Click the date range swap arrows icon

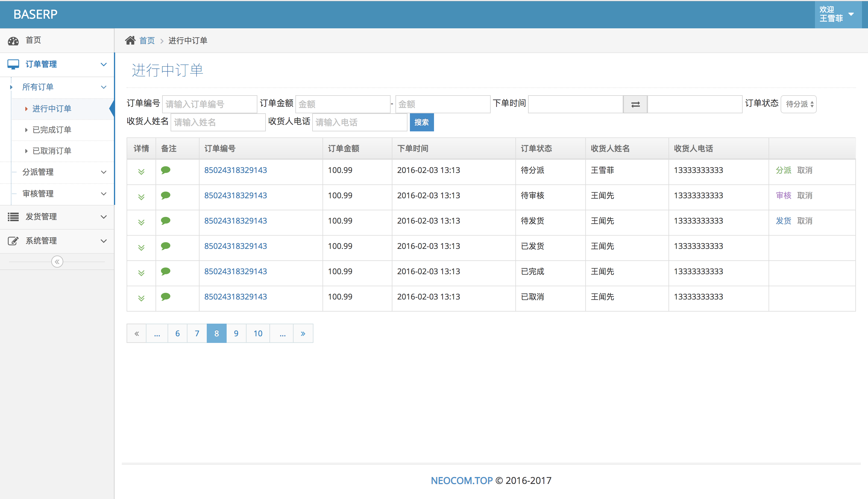point(635,104)
